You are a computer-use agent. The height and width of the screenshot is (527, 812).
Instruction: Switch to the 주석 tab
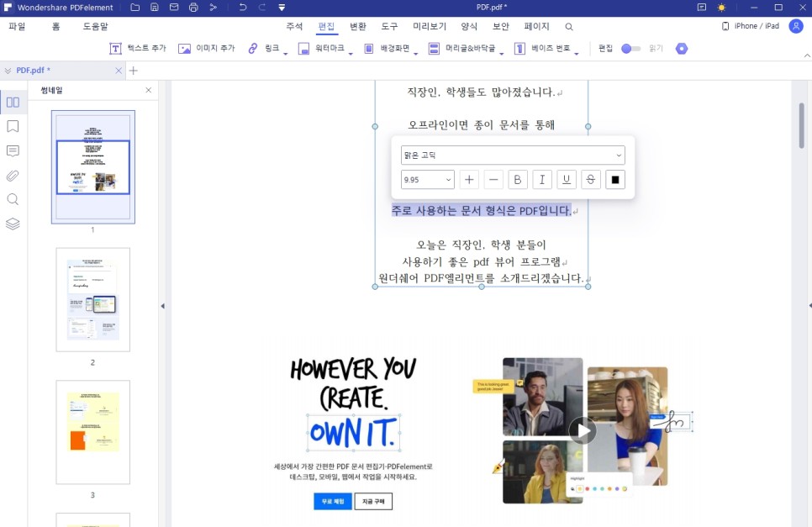click(x=294, y=26)
